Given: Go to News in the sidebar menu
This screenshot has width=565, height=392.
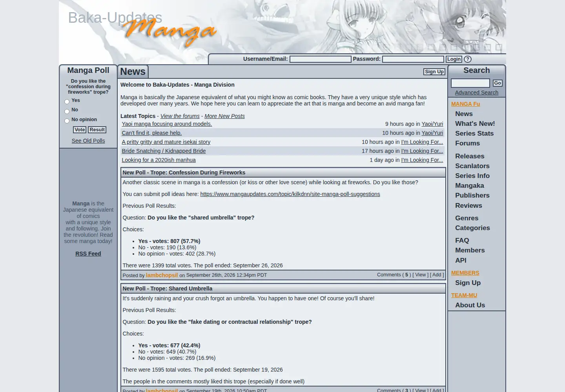Looking at the screenshot, I should (464, 114).
